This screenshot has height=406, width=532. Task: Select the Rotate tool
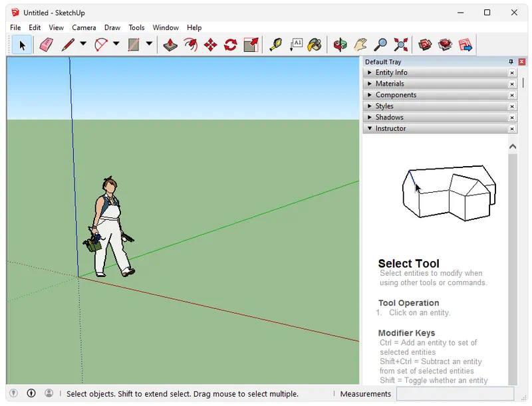pos(231,45)
